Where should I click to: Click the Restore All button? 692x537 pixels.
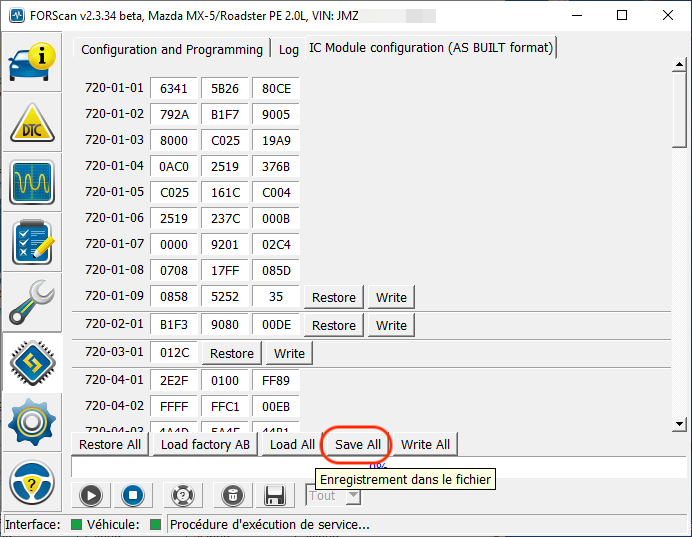pyautogui.click(x=110, y=444)
